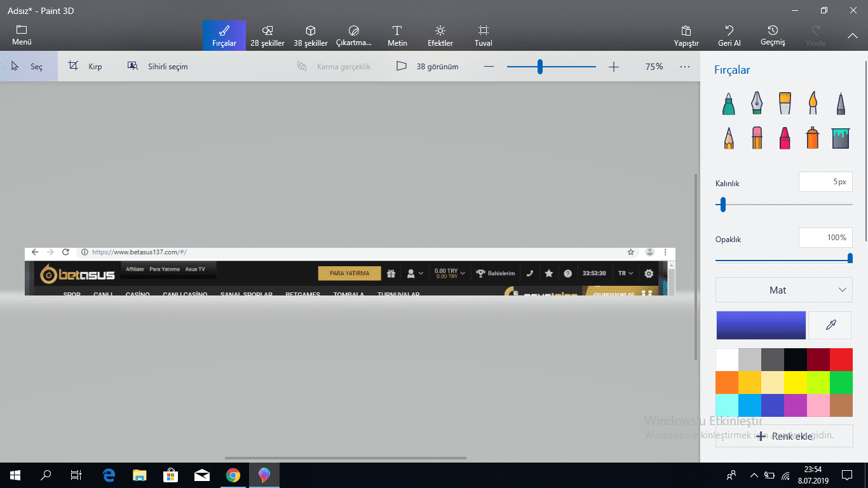The height and width of the screenshot is (488, 868).
Task: Click the canvas horizontal scrollbar
Action: [x=346, y=457]
